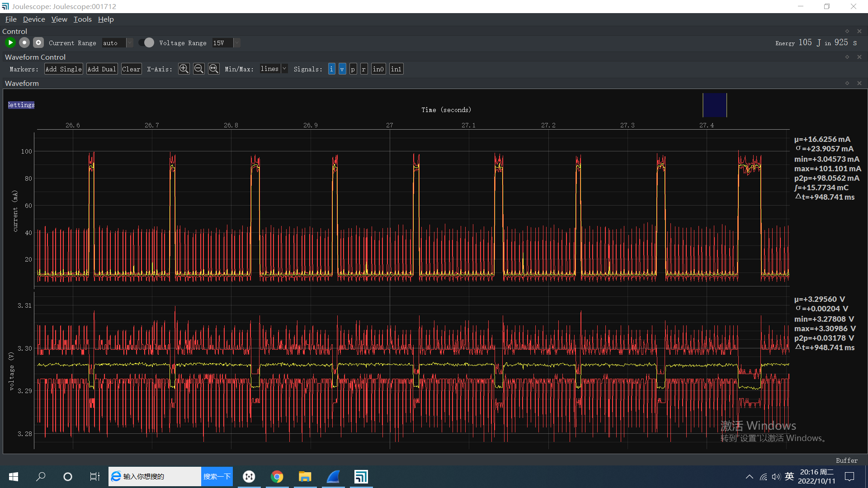Open the Device menu
The image size is (868, 488).
click(34, 19)
